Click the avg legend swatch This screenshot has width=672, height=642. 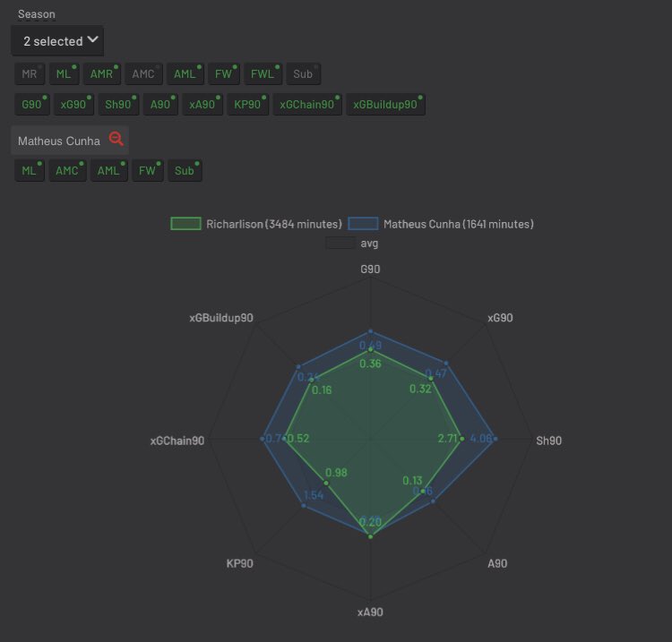(x=340, y=243)
